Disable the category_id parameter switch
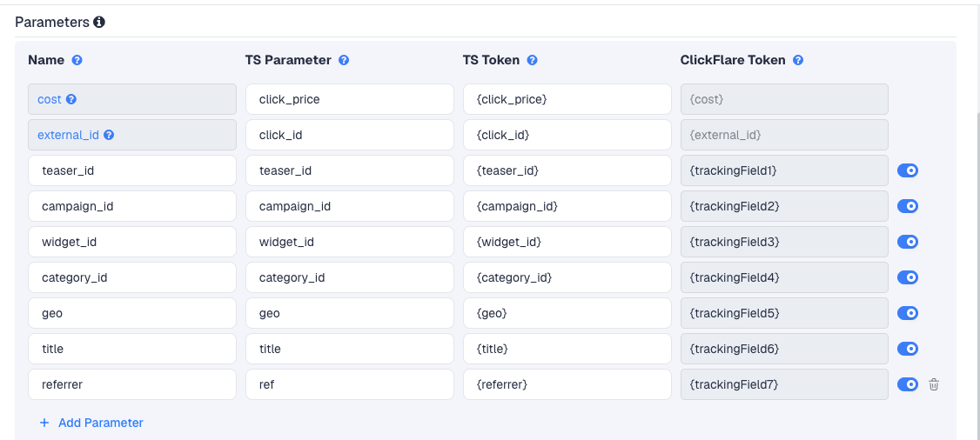Viewport: 980px width, 440px height. [908, 277]
